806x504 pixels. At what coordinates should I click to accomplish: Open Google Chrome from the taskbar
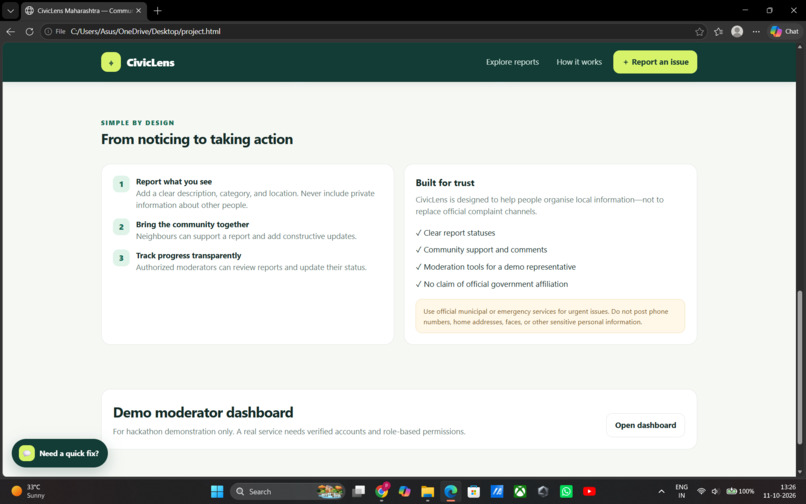(x=381, y=492)
